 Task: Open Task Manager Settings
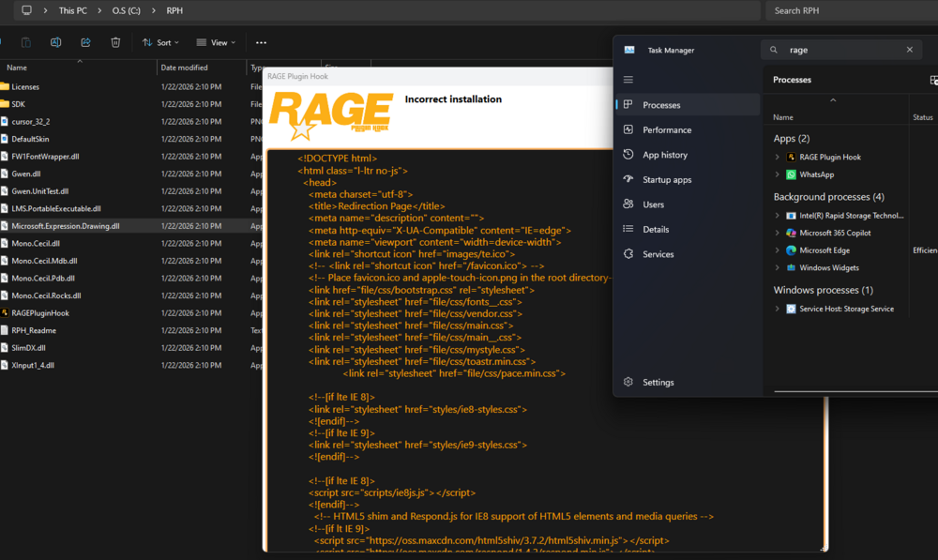(x=658, y=383)
